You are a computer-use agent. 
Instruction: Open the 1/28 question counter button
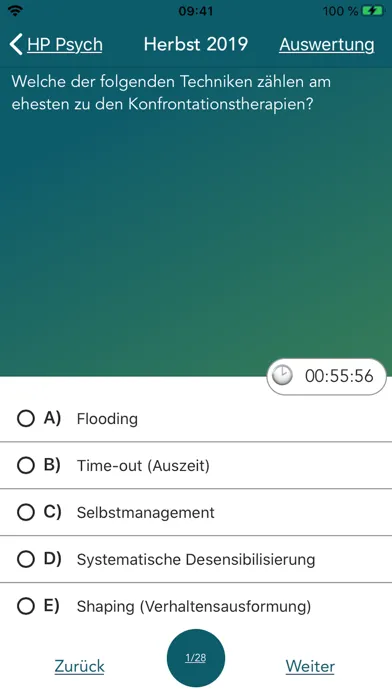pos(196,658)
